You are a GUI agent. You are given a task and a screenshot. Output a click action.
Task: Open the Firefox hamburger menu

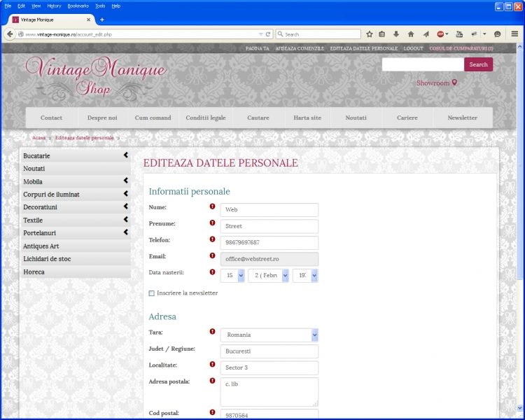click(x=514, y=34)
